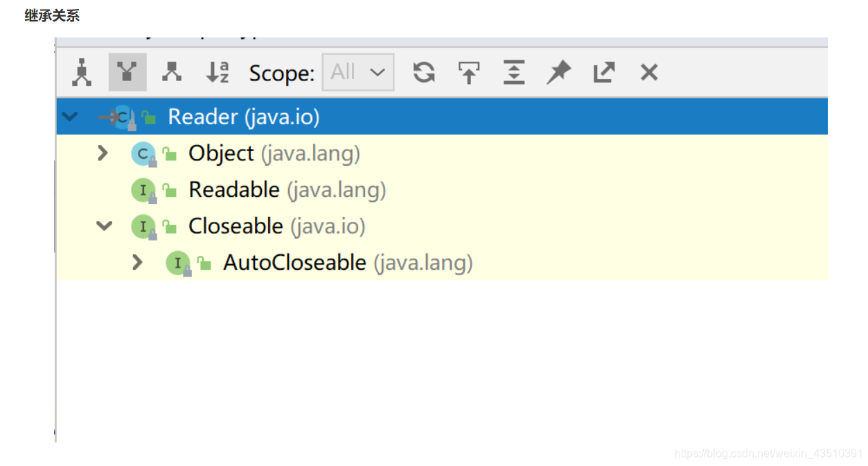This screenshot has height=466, width=868.
Task: Open the Scope All dropdown
Action: tap(358, 72)
